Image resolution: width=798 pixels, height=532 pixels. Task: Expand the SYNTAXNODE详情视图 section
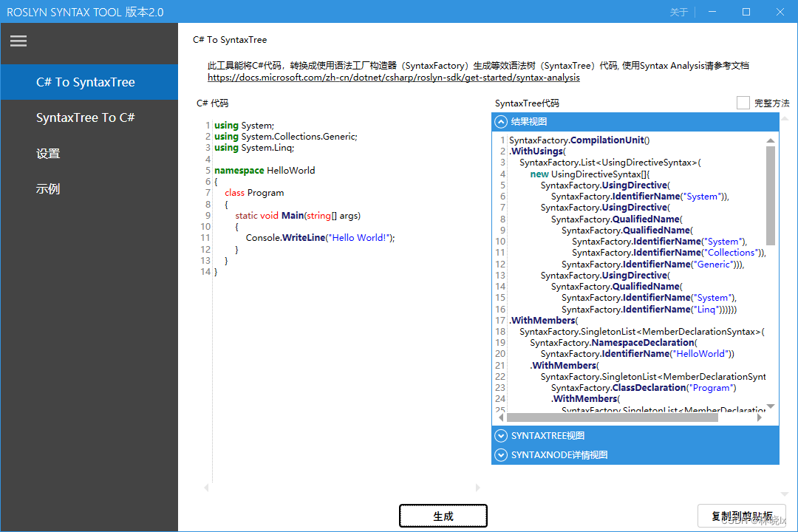tap(501, 455)
